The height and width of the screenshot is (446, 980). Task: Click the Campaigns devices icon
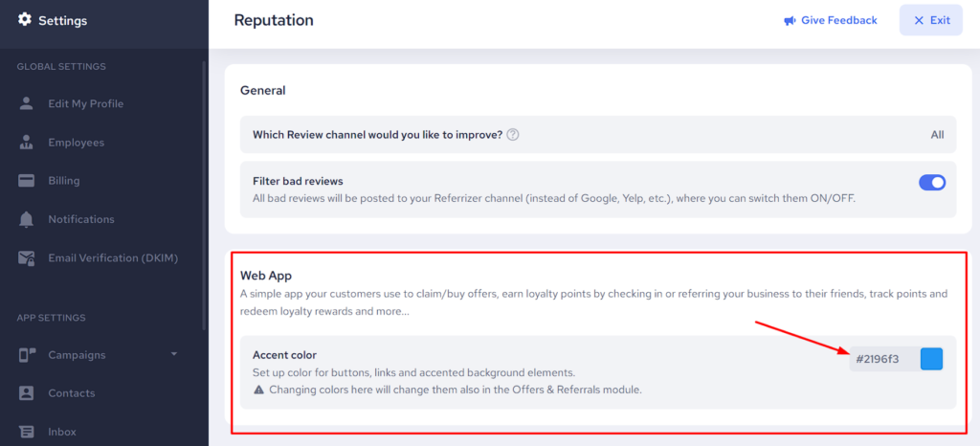[x=27, y=355]
